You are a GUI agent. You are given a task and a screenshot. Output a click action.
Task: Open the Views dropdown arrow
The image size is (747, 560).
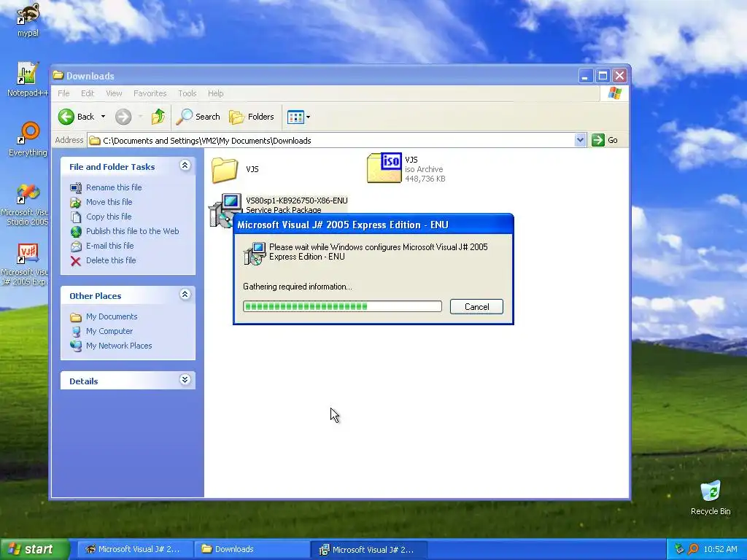click(x=309, y=117)
